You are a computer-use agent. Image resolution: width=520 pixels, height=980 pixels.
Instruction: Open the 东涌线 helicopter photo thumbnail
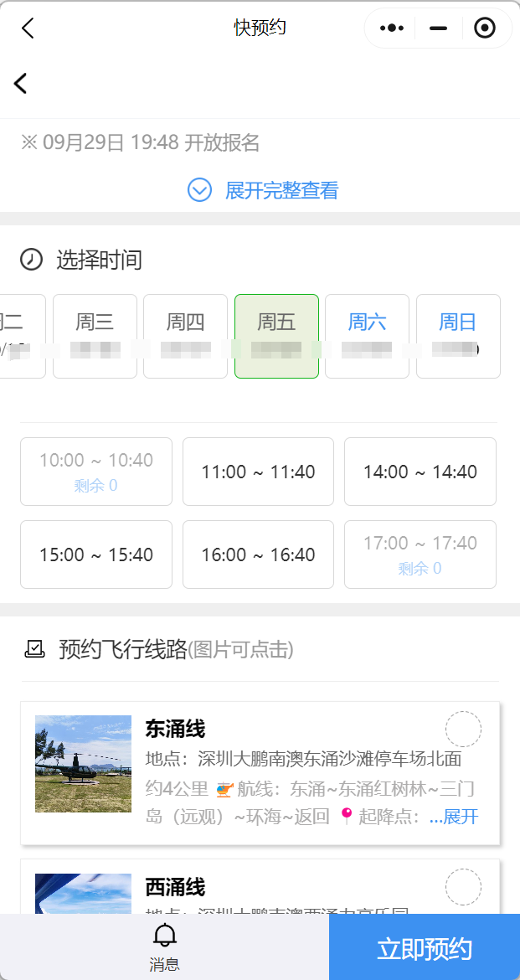click(x=83, y=763)
